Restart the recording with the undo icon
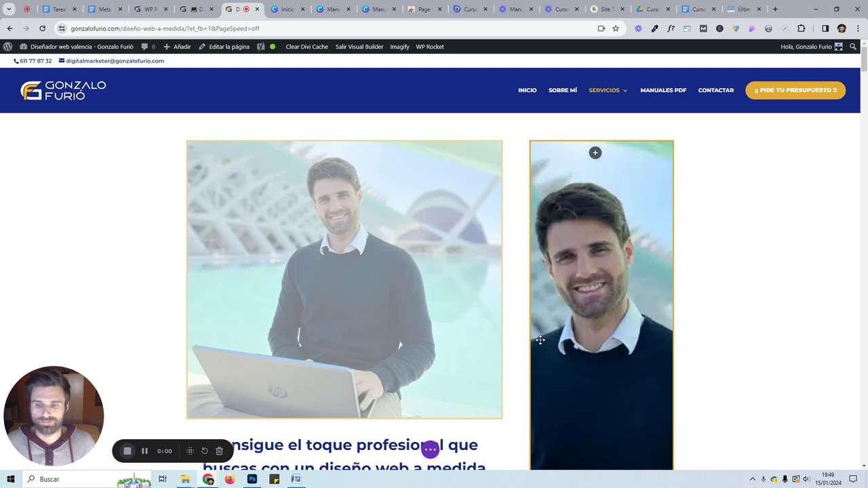Screen dimensions: 868x488 pyautogui.click(x=205, y=451)
